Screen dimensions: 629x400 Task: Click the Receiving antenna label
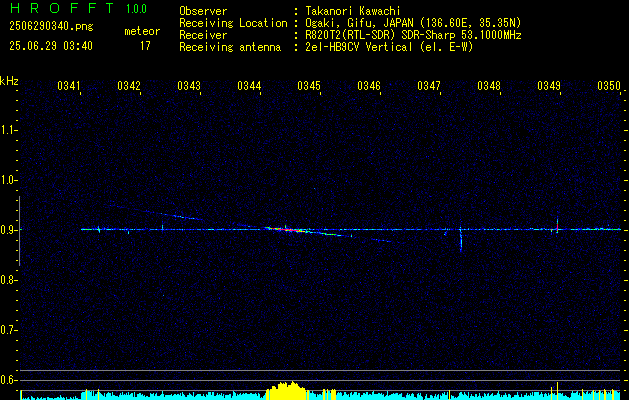point(230,47)
